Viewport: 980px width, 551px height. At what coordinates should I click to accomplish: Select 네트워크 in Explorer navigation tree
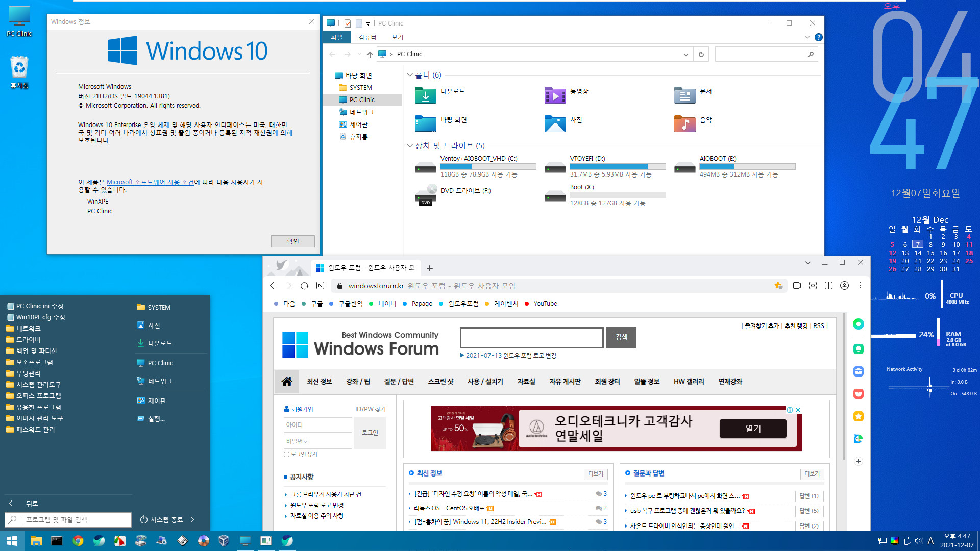click(x=361, y=112)
